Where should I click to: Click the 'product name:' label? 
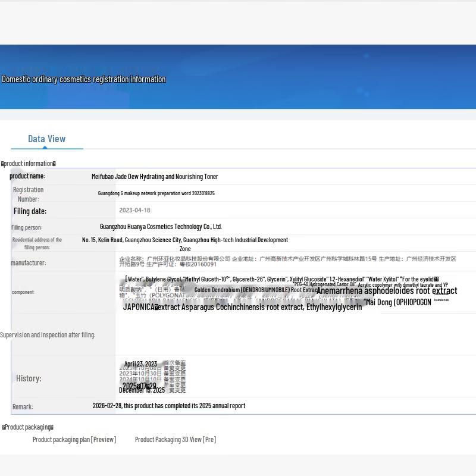(x=27, y=176)
